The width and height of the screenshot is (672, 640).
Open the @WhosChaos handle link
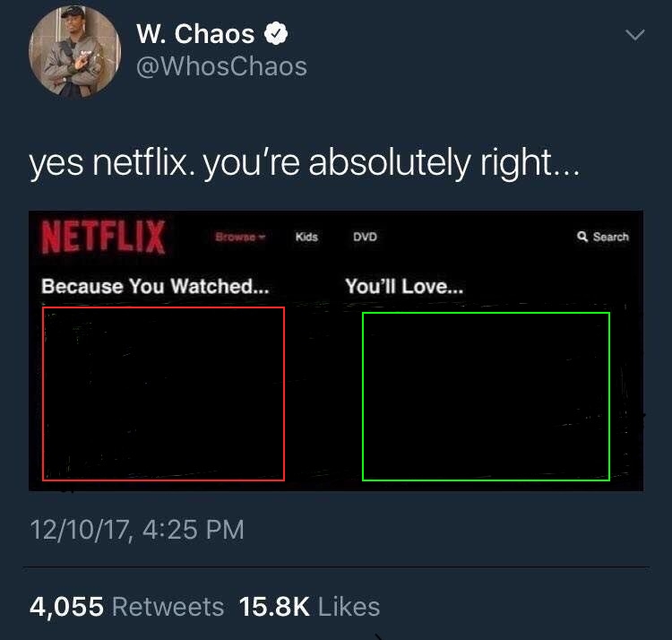(221, 67)
